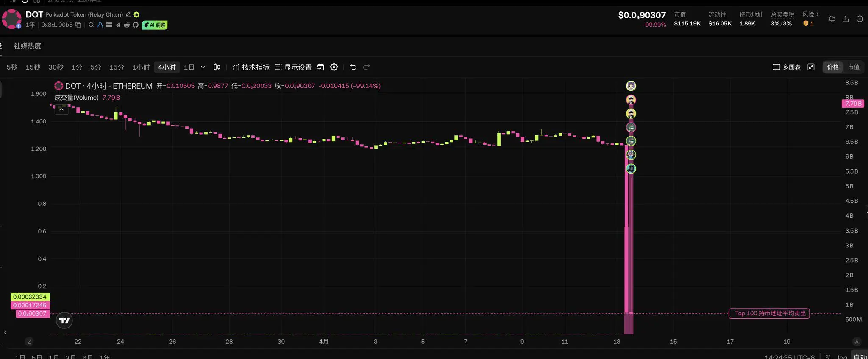This screenshot has height=359, width=868.
Task: Undo the last chart action
Action: [353, 67]
